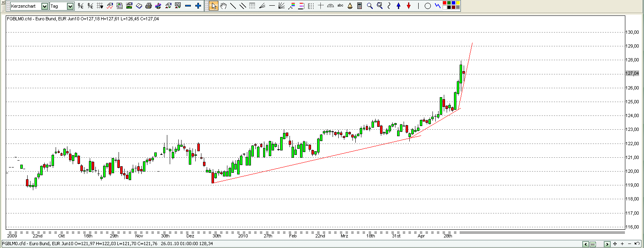
Task: Select the crosshair tool
Action: pyautogui.click(x=320, y=6)
